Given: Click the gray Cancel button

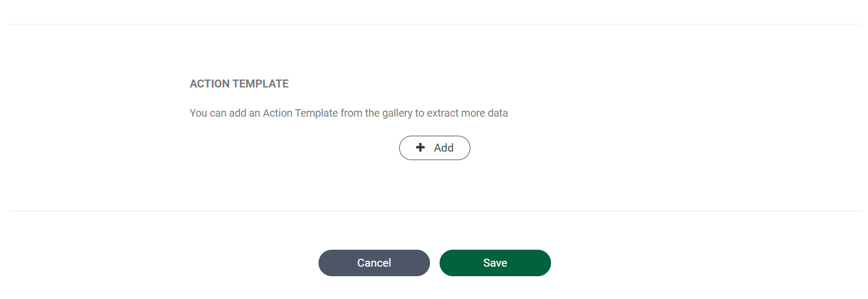Looking at the screenshot, I should [x=374, y=263].
